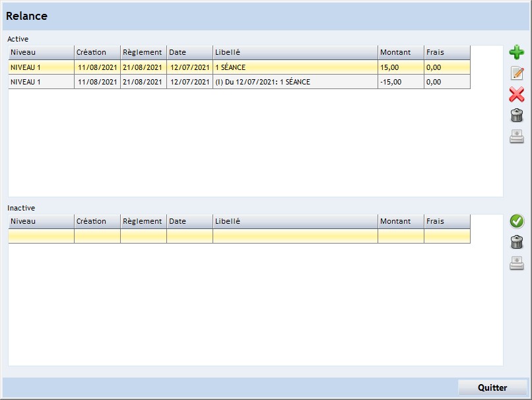Click the green checkmark activate icon
The image size is (532, 400).
(516, 221)
